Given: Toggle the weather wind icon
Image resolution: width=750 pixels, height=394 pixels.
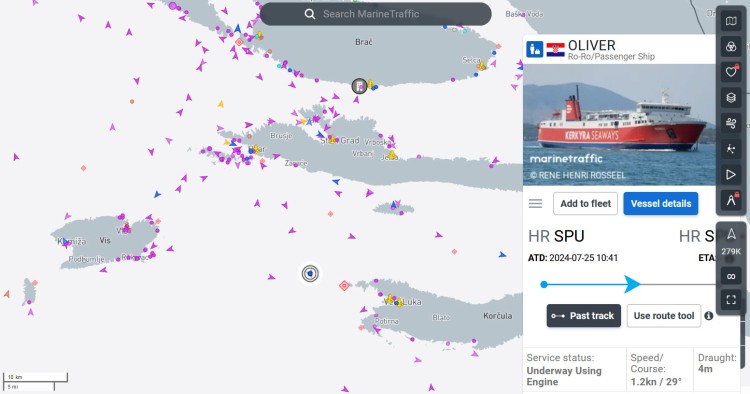Looking at the screenshot, I should coord(731,123).
